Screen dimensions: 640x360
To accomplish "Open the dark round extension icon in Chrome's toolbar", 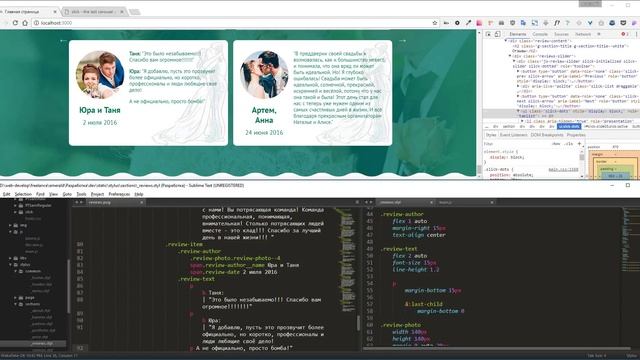I will [457, 23].
